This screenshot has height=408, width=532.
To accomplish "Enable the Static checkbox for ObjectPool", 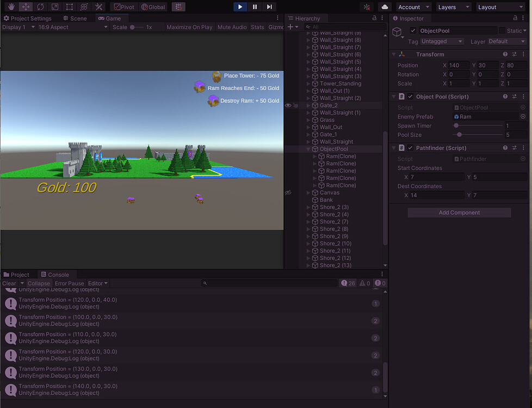I will click(503, 30).
